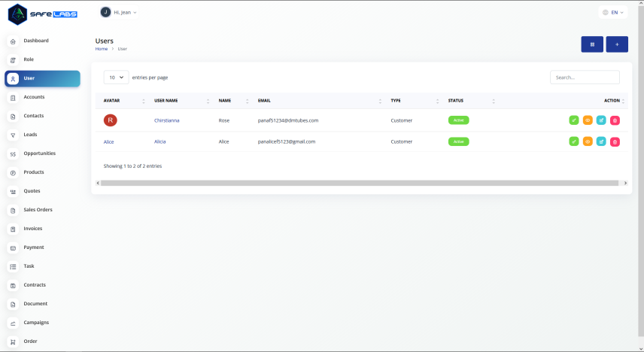The image size is (644, 352).
Task: Click horizontal scrollbar left arrow
Action: [x=98, y=184]
